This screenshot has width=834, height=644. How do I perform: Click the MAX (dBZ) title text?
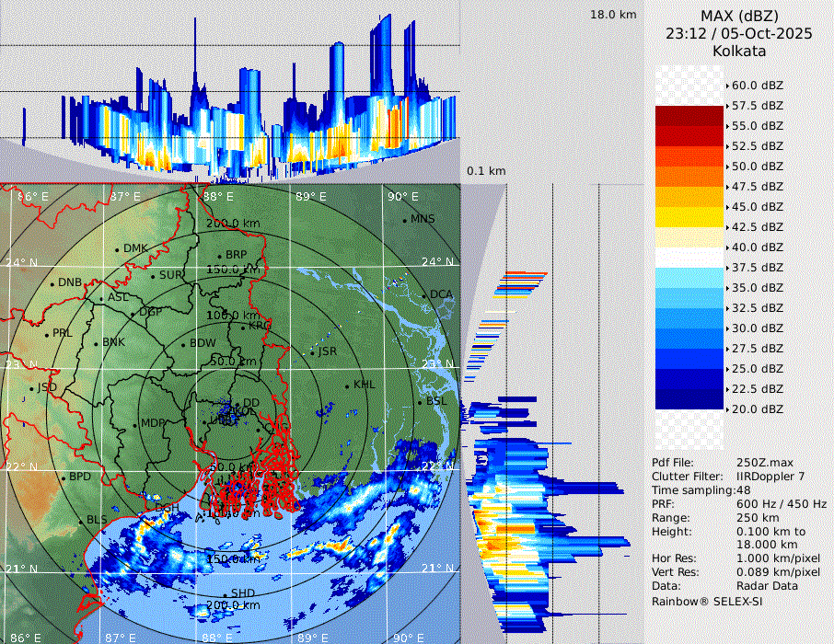point(739,16)
